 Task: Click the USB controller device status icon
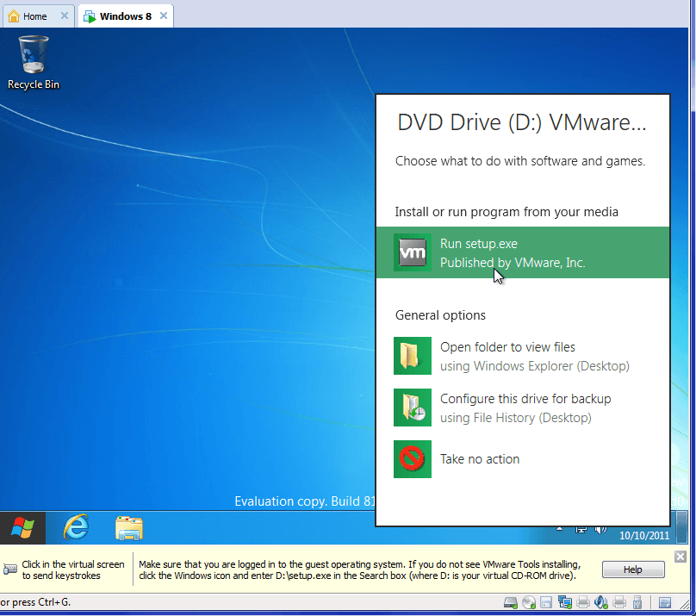637,602
